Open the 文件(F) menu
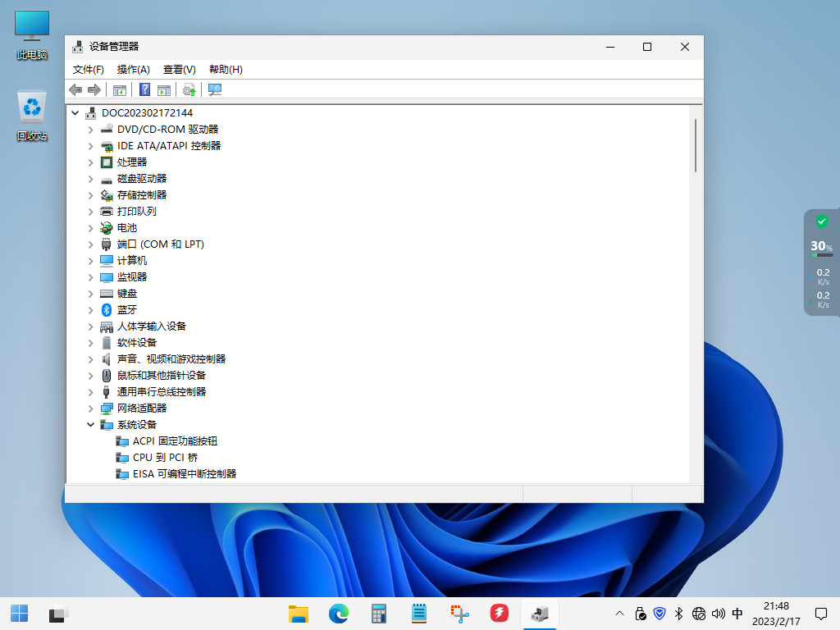Viewport: 840px width, 630px height. (89, 70)
